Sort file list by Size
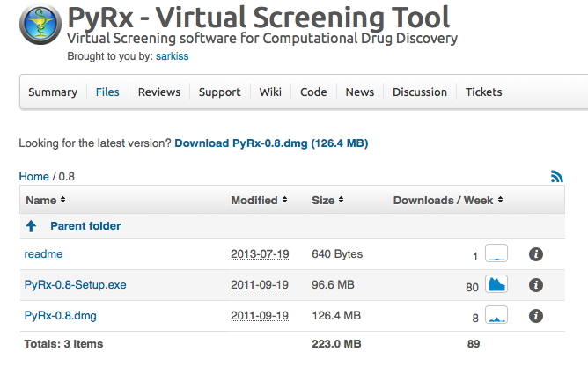 tap(327, 200)
